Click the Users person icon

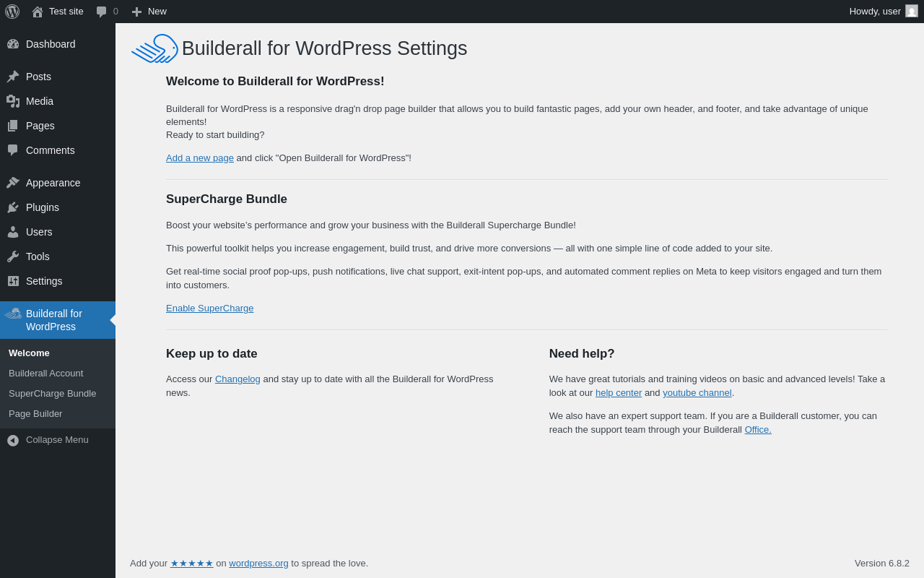(13, 232)
